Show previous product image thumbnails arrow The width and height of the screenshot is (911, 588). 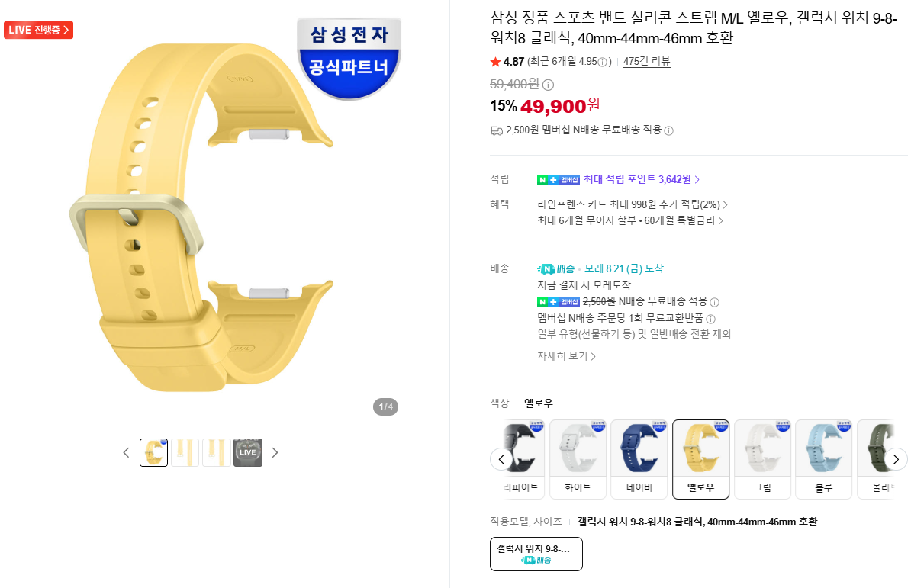point(126,453)
